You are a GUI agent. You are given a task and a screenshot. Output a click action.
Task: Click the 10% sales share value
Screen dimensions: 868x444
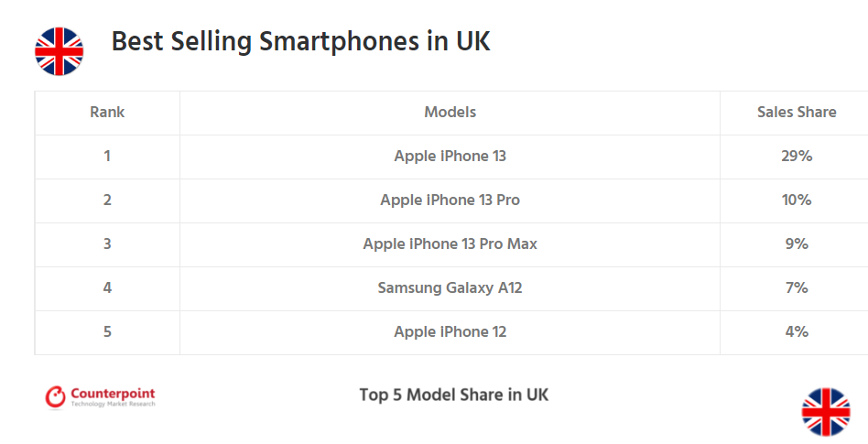coord(796,200)
